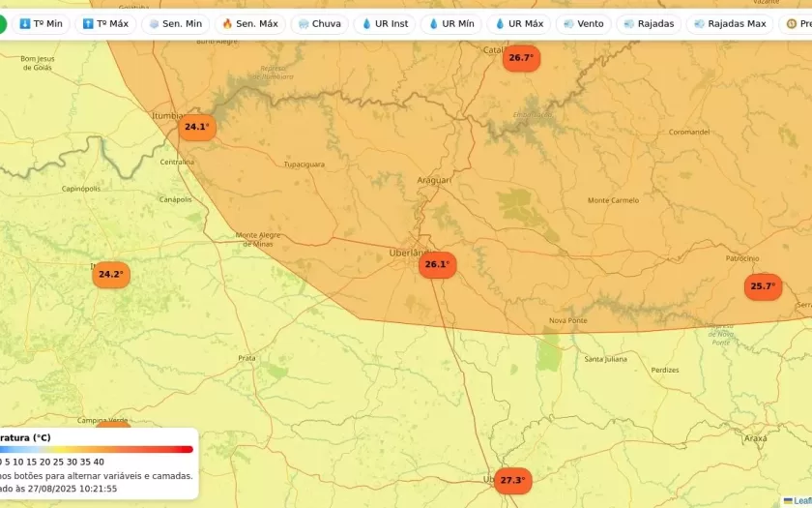Open the UR Mín humidity layer
The width and height of the screenshot is (812, 508).
pos(450,23)
